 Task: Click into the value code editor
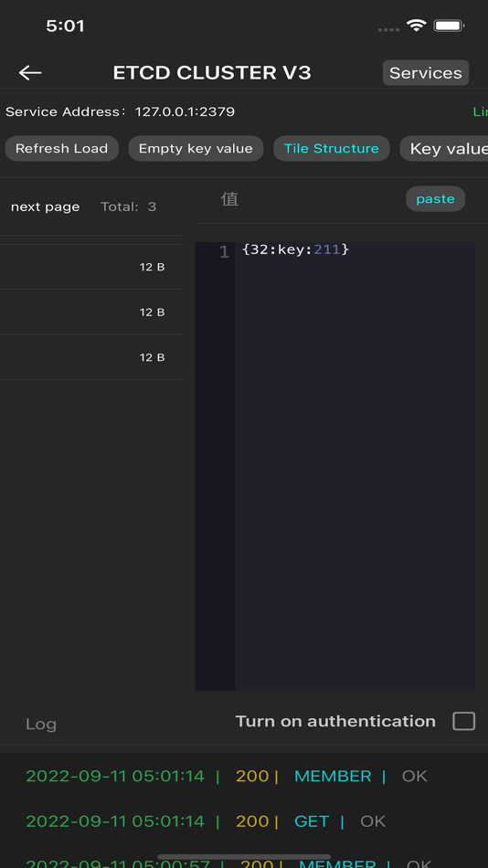coord(355,466)
